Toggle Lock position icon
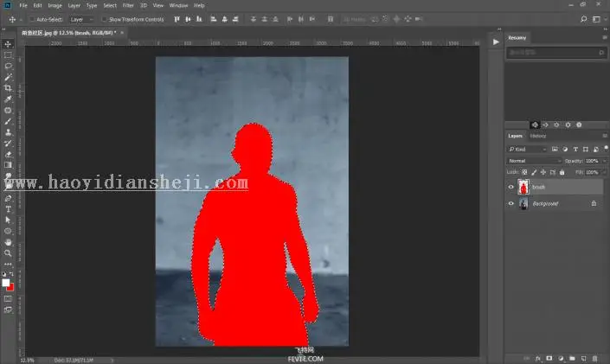Viewport: 610px width, 364px height. pyautogui.click(x=543, y=172)
